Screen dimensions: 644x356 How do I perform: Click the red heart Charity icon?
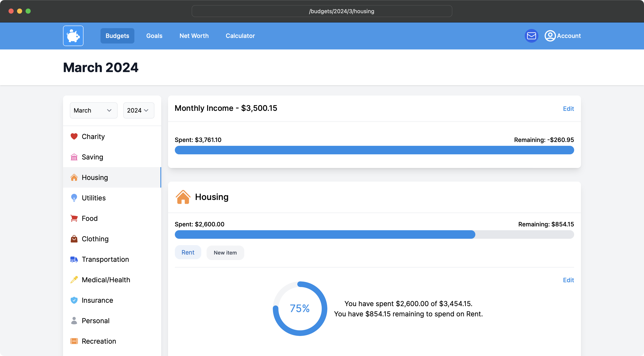tap(74, 136)
